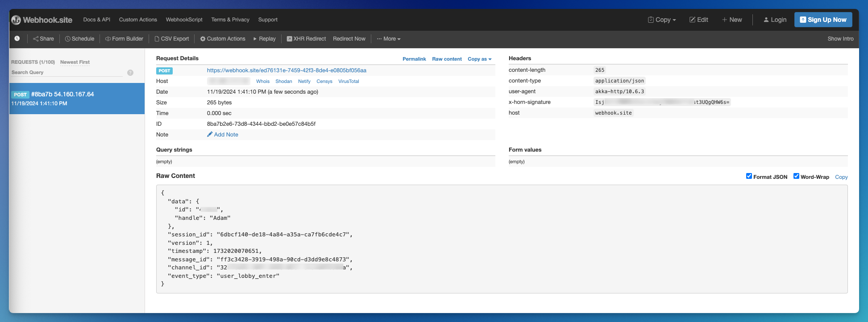Click the raw content JSON area
The image size is (868, 322).
(502, 239)
